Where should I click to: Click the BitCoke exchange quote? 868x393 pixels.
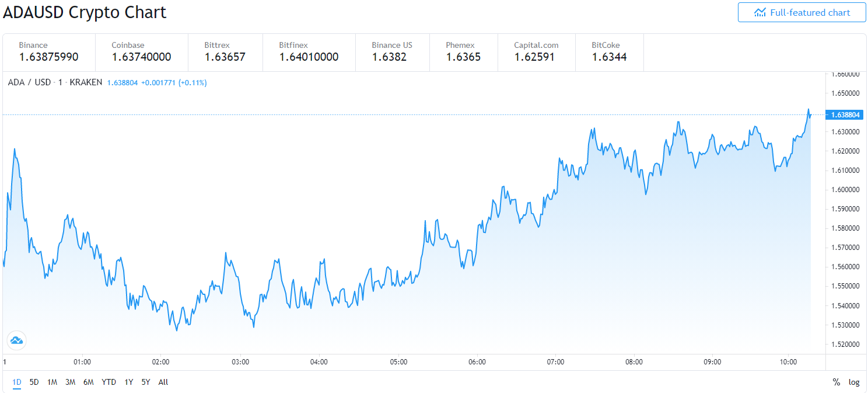609,51
